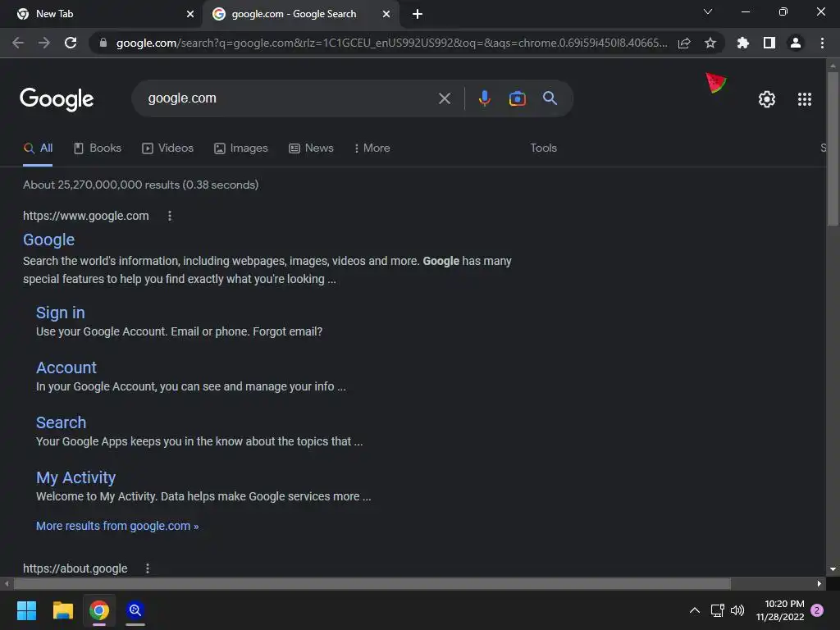Open the magnifier app on the taskbar

[135, 610]
